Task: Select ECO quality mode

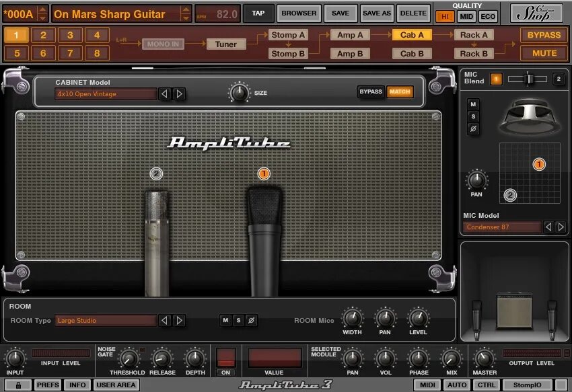Action: tap(488, 16)
